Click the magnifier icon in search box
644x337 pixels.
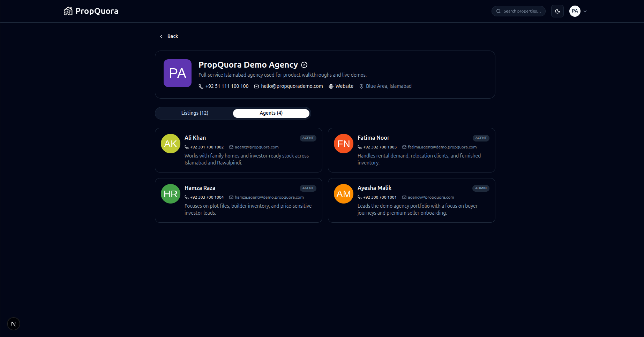click(x=499, y=11)
